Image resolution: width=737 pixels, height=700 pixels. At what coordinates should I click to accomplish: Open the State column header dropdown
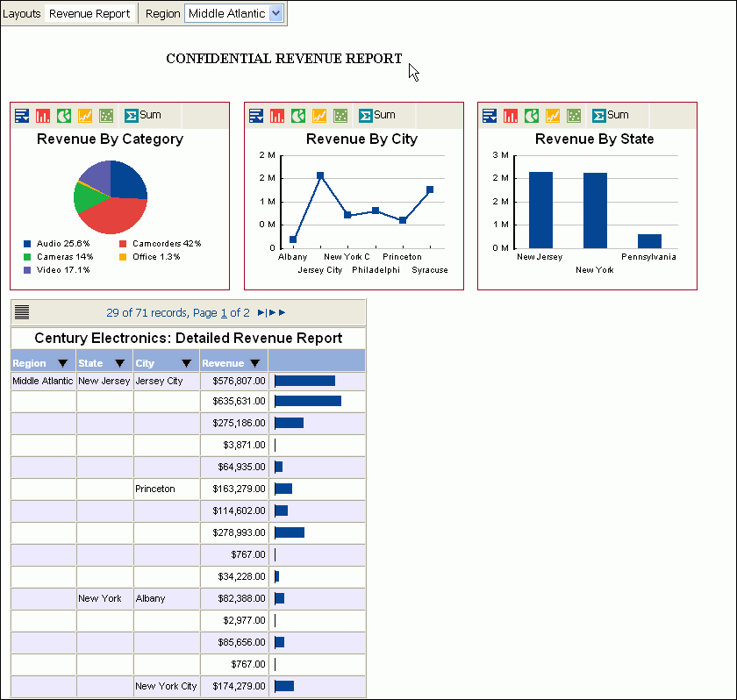[x=121, y=363]
